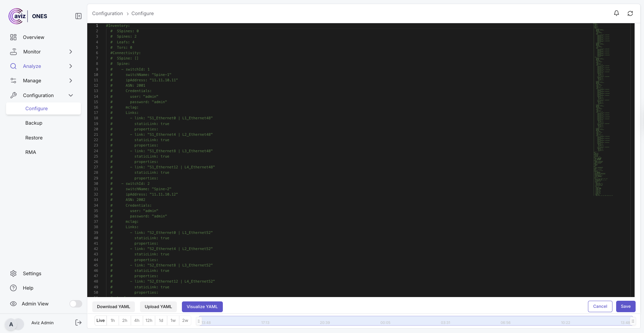
Task: Click the Configuration breadcrumb link
Action: tap(108, 13)
